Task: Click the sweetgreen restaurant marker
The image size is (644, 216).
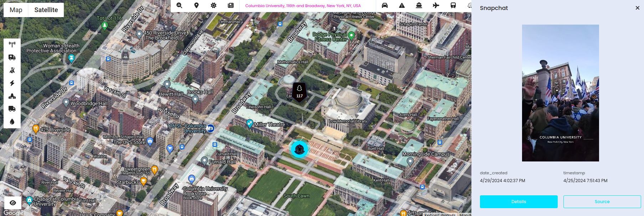Action: (154, 170)
